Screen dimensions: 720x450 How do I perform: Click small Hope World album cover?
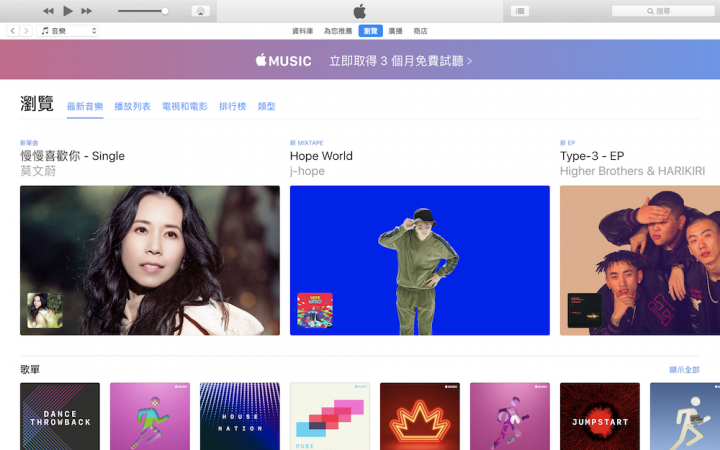(x=315, y=310)
